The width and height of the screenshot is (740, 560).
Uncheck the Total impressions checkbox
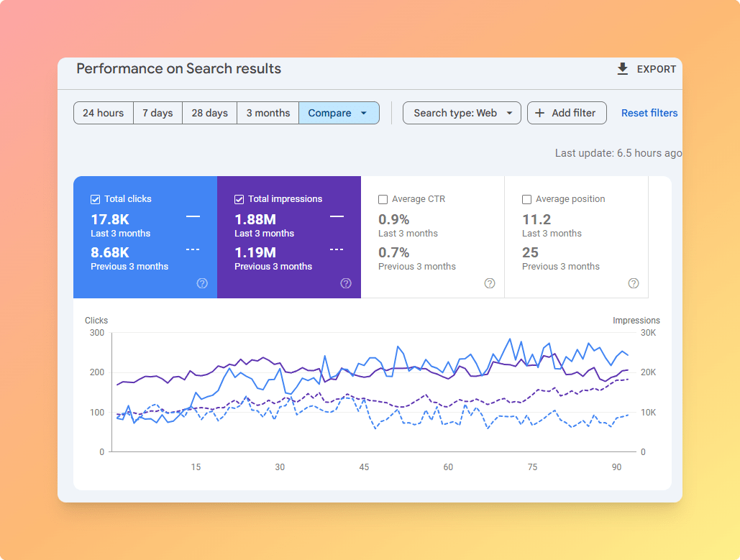tap(239, 199)
